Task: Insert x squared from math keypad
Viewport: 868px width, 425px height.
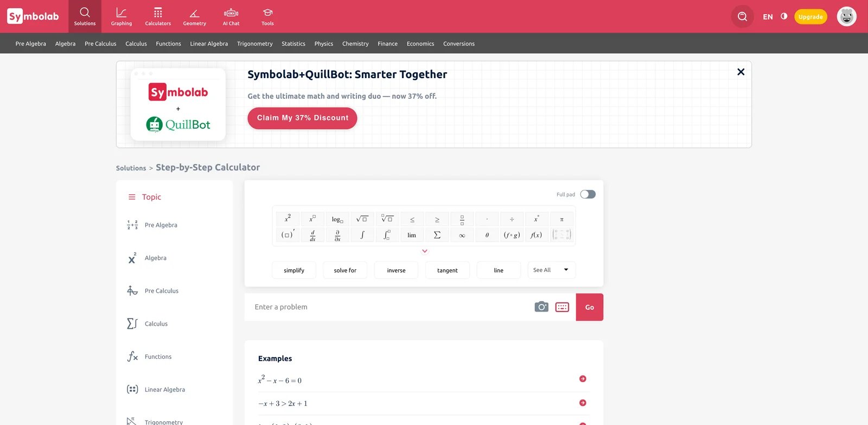Action: pos(288,219)
